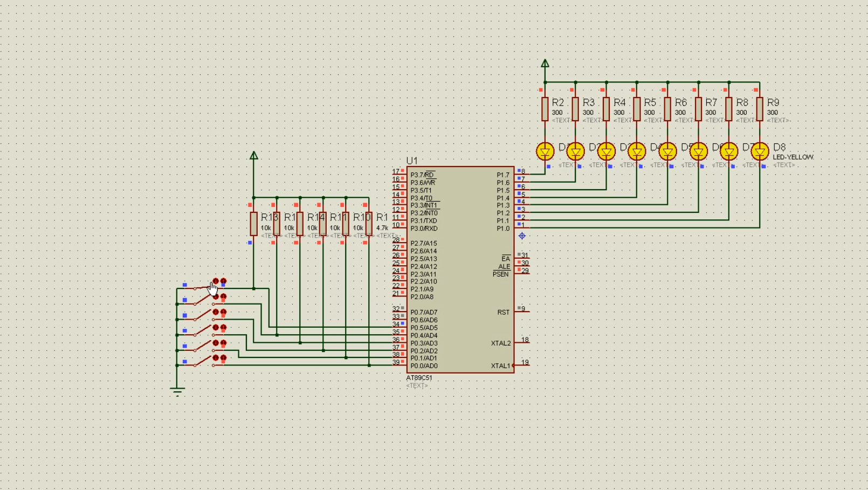Click the RST pin label

pos(504,312)
